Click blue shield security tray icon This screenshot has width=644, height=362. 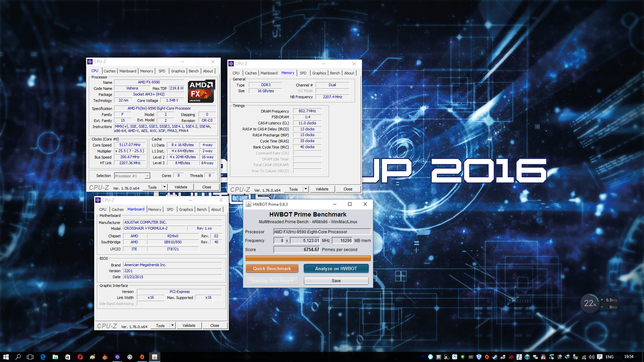pos(479,357)
